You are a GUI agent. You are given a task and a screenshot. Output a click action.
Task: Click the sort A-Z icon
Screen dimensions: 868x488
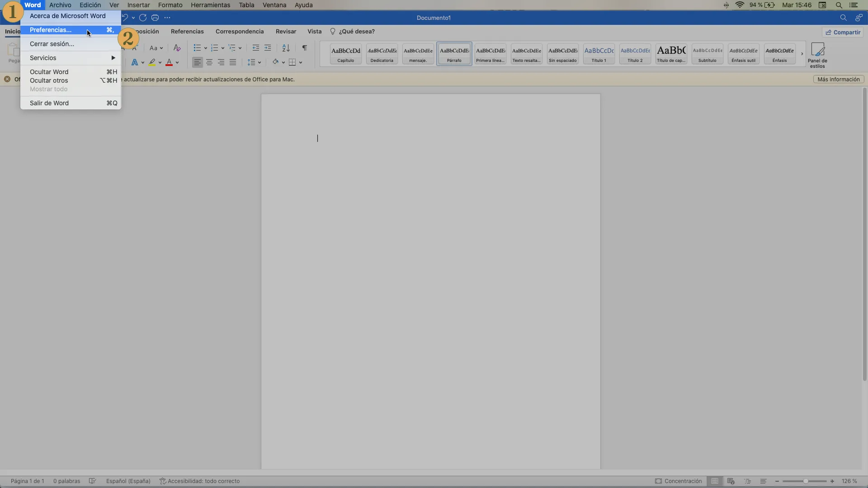286,48
